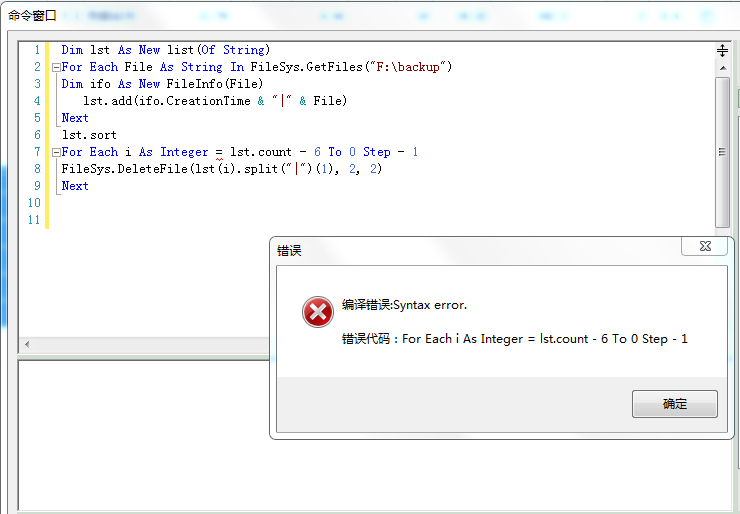Click the Next keyword on line 9
The height and width of the screenshot is (514, 740).
click(75, 186)
